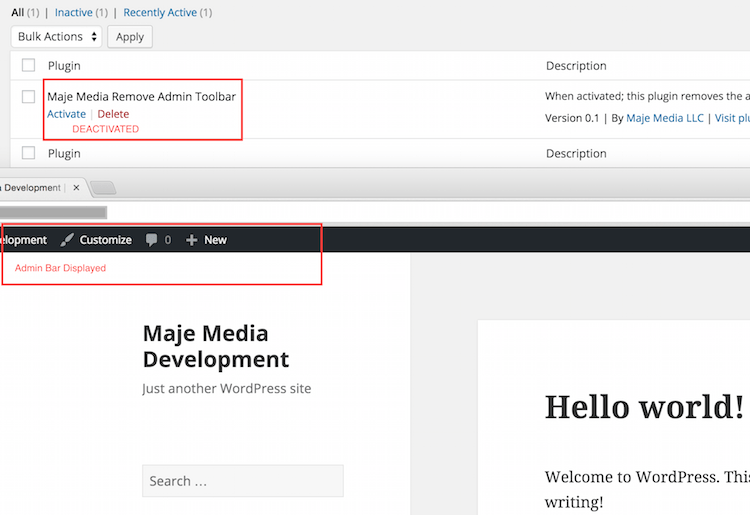Open a new browser tab
Viewport: 750px width, 515px height.
pos(103,188)
